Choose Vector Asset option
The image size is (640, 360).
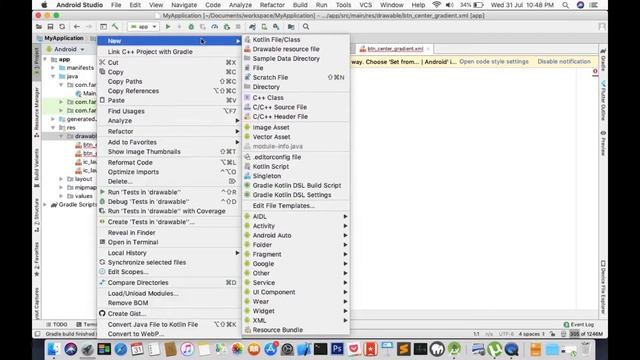click(x=296, y=137)
